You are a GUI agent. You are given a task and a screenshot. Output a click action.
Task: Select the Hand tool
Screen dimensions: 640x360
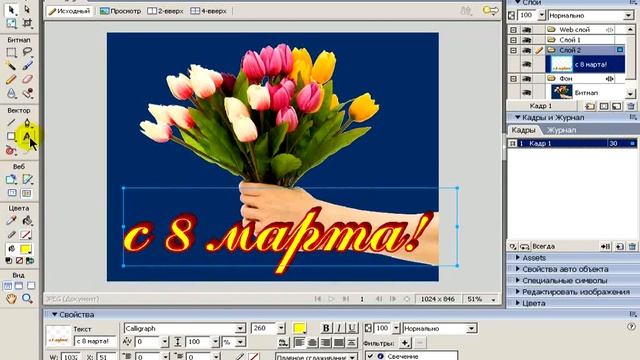pyautogui.click(x=11, y=298)
